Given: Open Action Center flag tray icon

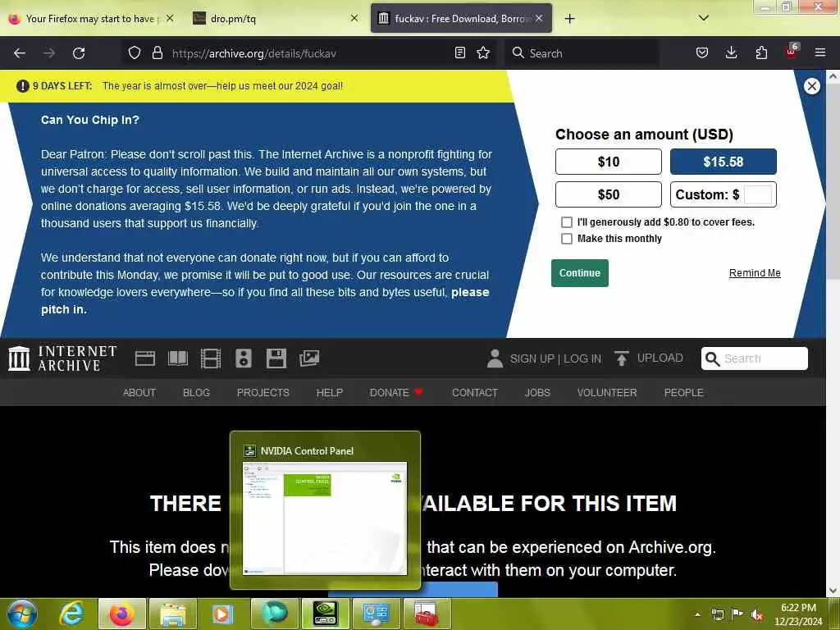Looking at the screenshot, I should click(737, 614).
